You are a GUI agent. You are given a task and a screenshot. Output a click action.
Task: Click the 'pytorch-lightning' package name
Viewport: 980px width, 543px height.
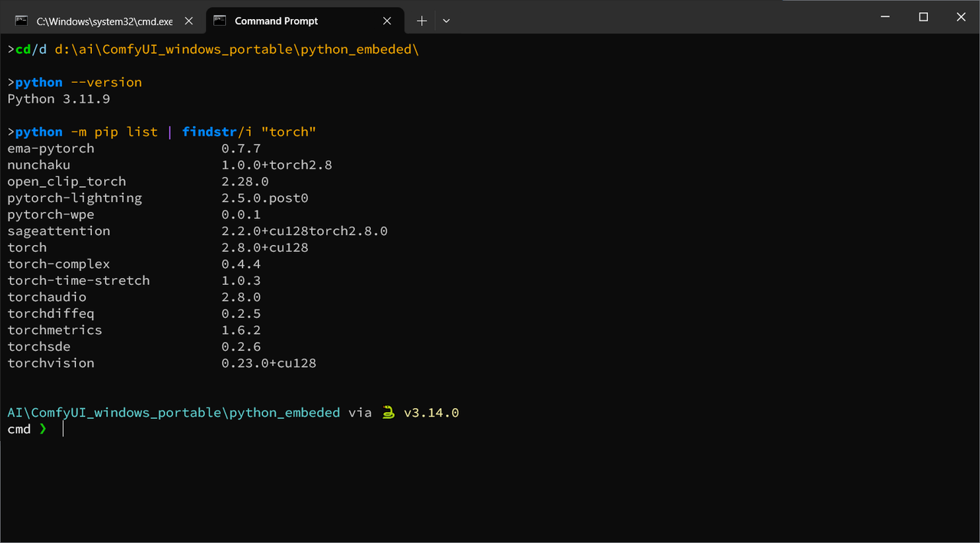coord(75,198)
